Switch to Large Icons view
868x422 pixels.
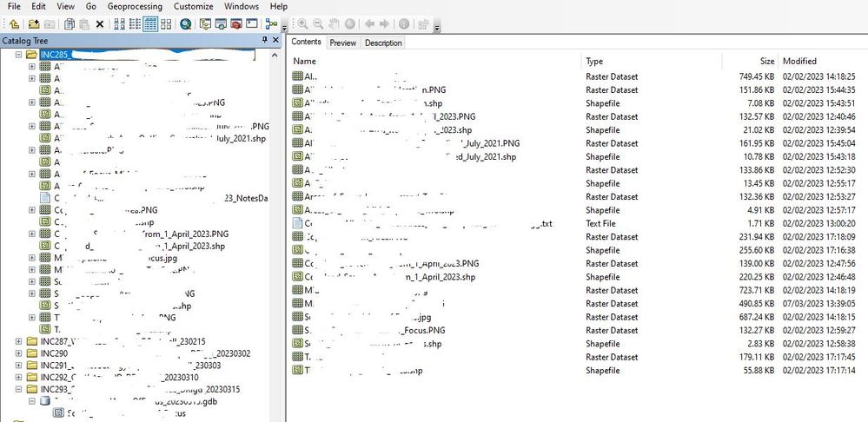120,23
